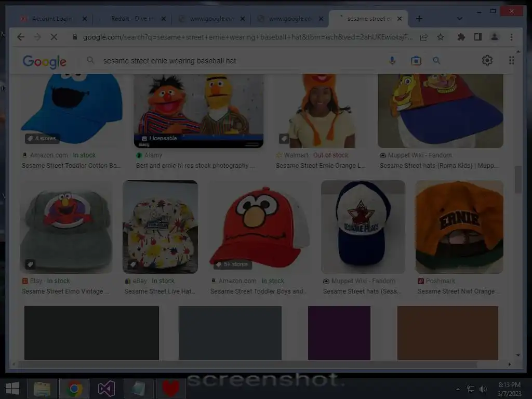This screenshot has width=532, height=399.
Task: Switch to the first www.google.com tab
Action: point(211,19)
